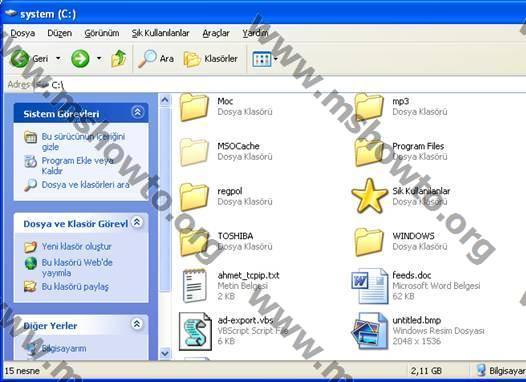Click the 2,11 GB status bar entry
526x382 pixels.
click(426, 371)
